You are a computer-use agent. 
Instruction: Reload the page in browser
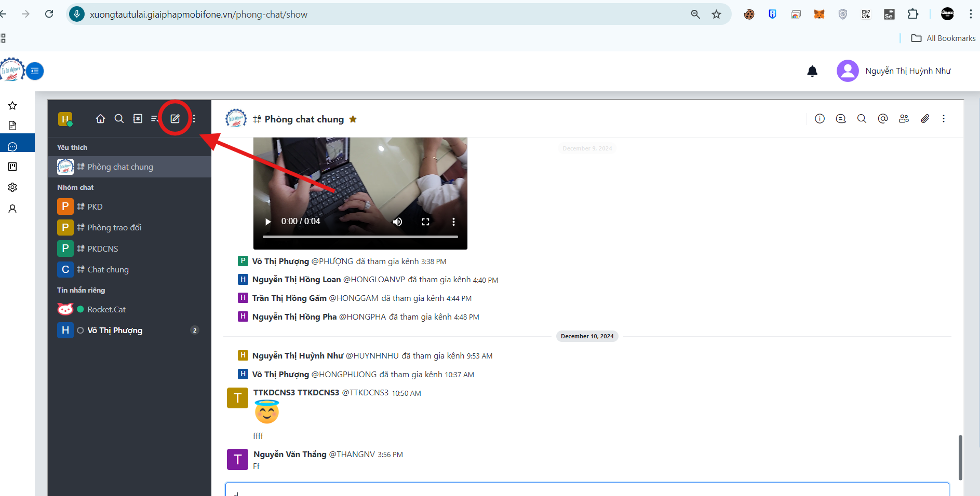pos(49,14)
